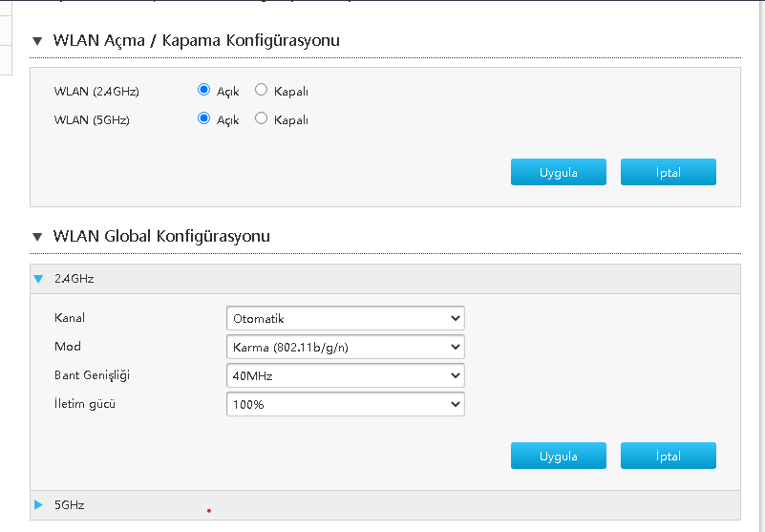
Task: Set WLAN (5GHz) to Açık
Action: [203, 119]
